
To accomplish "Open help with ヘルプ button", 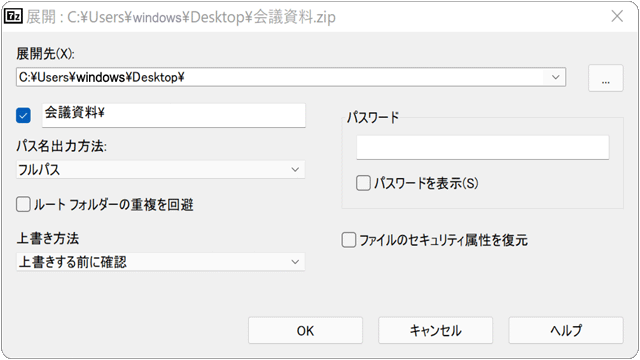I will point(566,330).
